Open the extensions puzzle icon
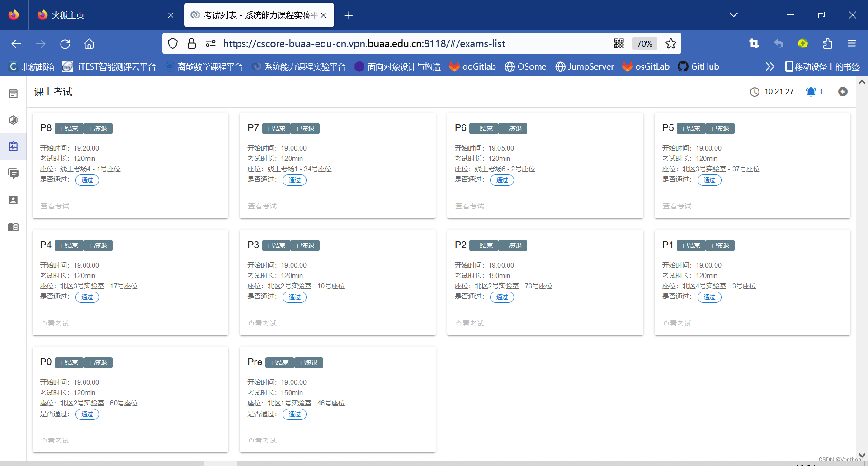The width and height of the screenshot is (868, 466). coord(827,43)
